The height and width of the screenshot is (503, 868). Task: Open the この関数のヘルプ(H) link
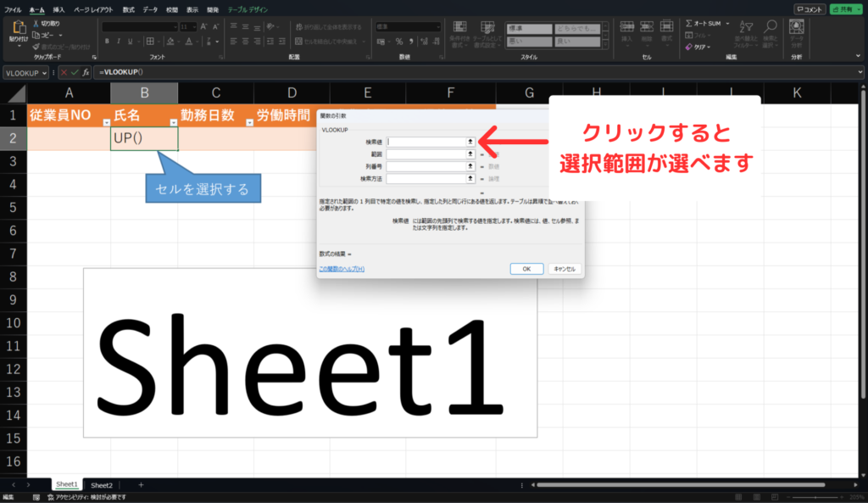[x=342, y=269]
